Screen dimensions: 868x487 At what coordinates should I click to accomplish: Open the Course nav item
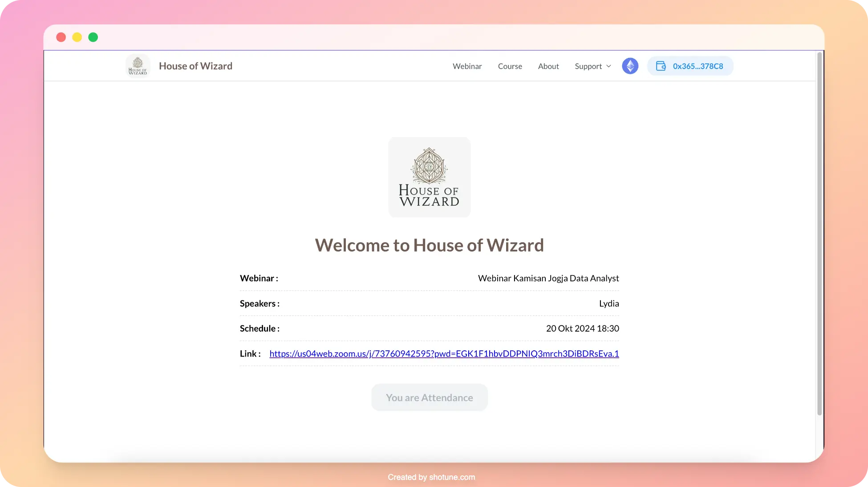(x=510, y=66)
